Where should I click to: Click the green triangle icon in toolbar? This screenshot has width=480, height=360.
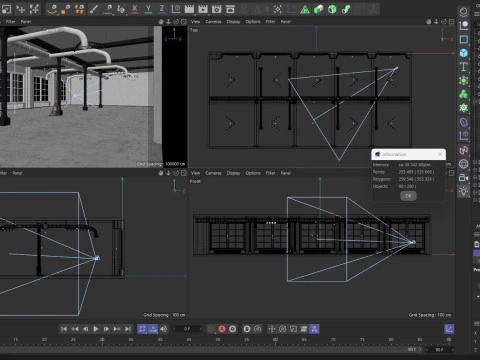coord(305,9)
